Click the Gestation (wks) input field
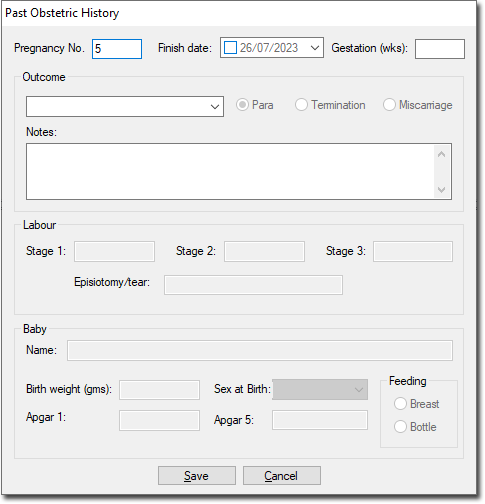 (440, 49)
